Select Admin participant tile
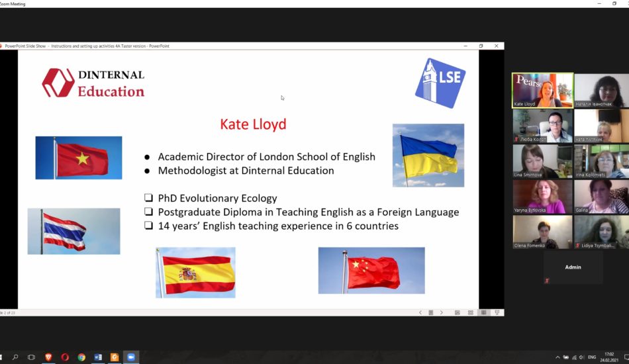The width and height of the screenshot is (629, 364). [573, 268]
